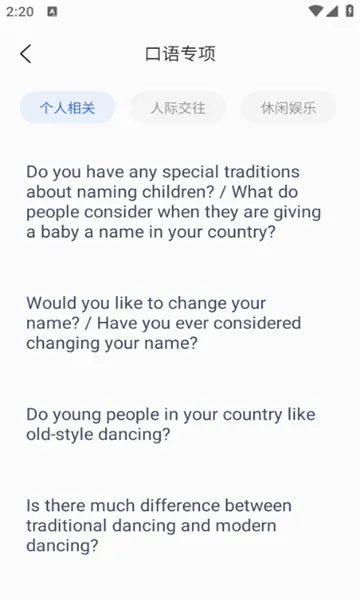Tap the 'Do young people in your country like' line
Screen dimensions: 360x600
pos(171,414)
